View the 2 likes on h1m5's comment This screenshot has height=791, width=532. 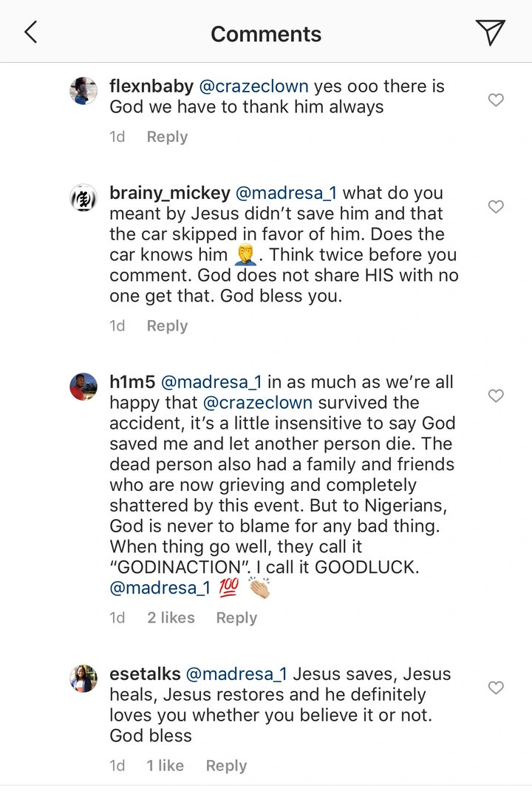coord(171,618)
